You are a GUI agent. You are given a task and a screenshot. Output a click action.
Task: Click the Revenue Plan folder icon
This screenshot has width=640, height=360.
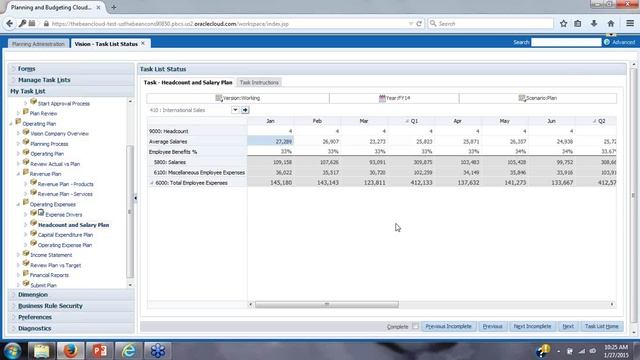pyautogui.click(x=25, y=172)
